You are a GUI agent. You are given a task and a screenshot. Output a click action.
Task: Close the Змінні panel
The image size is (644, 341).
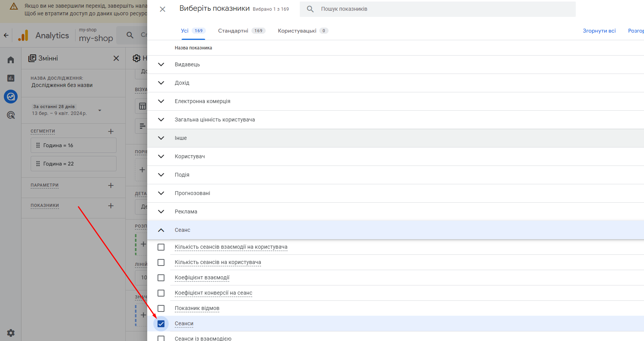coord(116,58)
